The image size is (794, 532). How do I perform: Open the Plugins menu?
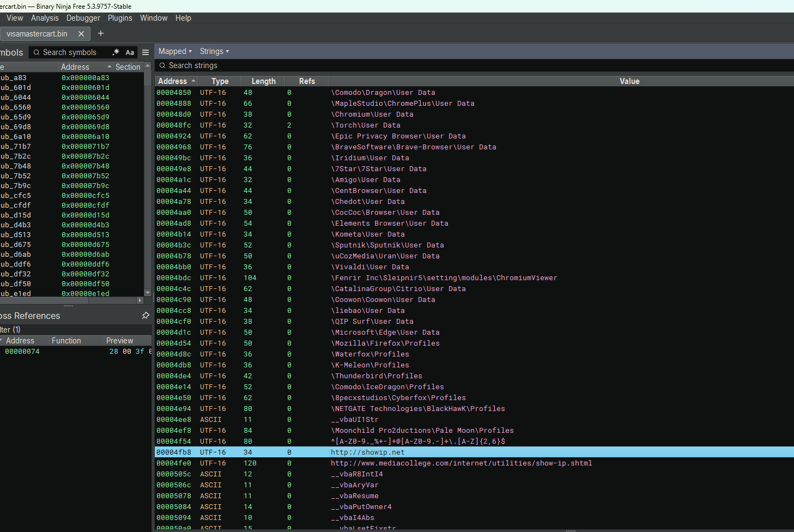point(120,18)
